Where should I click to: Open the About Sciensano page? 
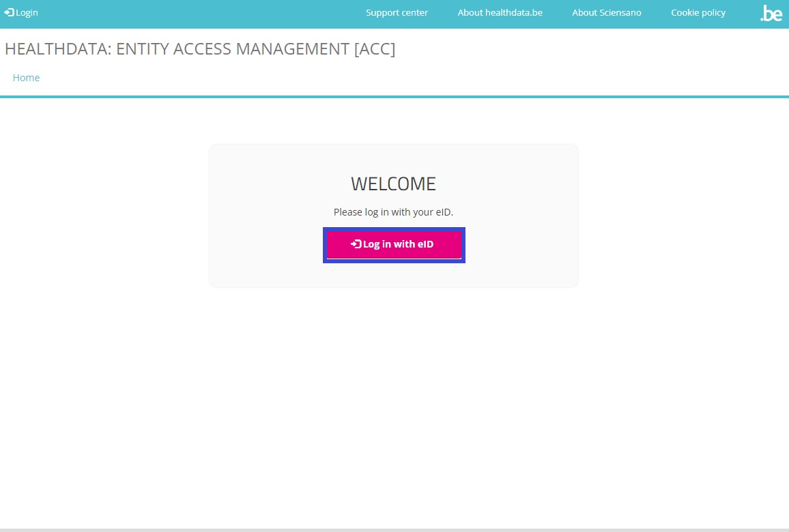click(x=606, y=12)
